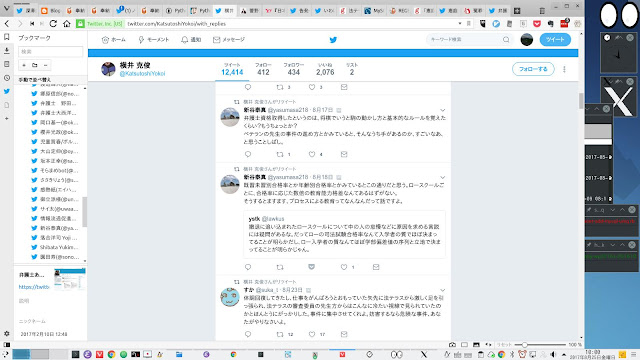
Task: Like the すか tweet with 17 likes
Action: click(x=312, y=334)
